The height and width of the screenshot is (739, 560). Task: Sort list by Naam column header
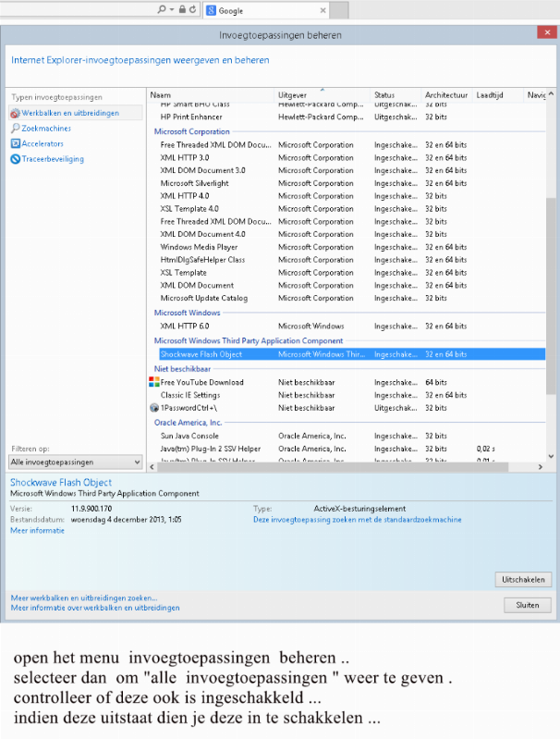[211, 95]
